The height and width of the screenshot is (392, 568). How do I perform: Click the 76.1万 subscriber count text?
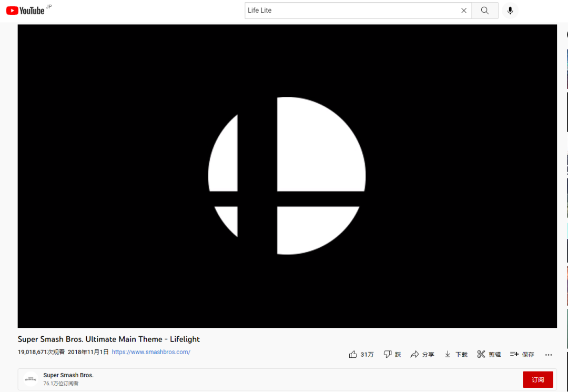tap(61, 383)
